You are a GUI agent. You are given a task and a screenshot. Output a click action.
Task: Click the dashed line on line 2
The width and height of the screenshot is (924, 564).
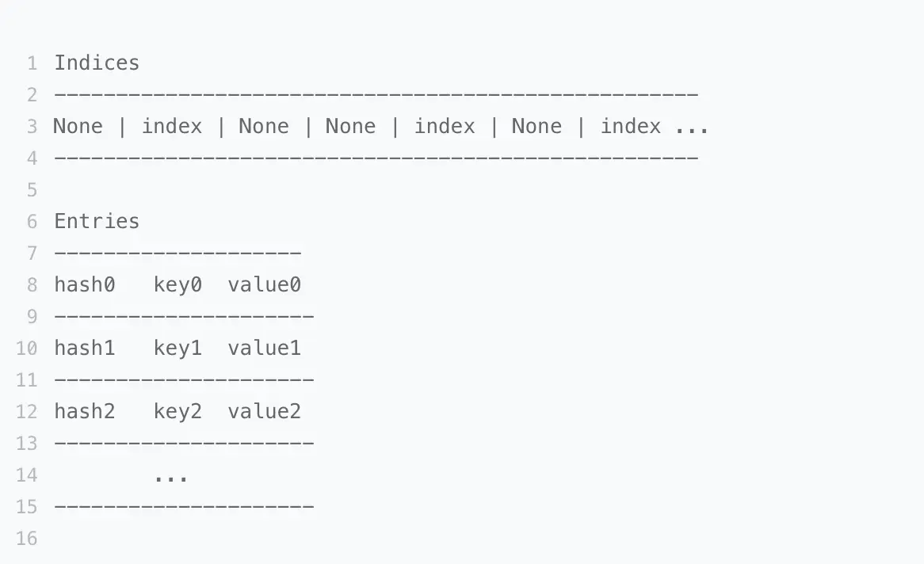point(376,95)
